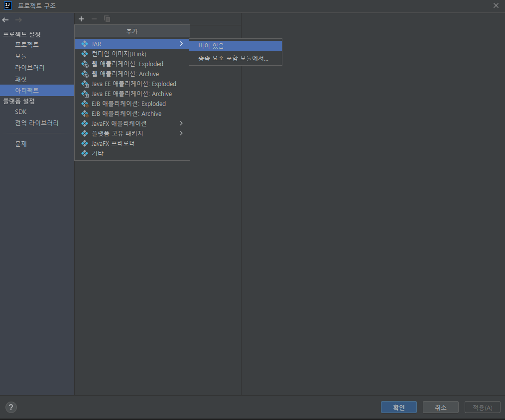
Task: Click the back arrow navigation icon
Action: [5, 20]
